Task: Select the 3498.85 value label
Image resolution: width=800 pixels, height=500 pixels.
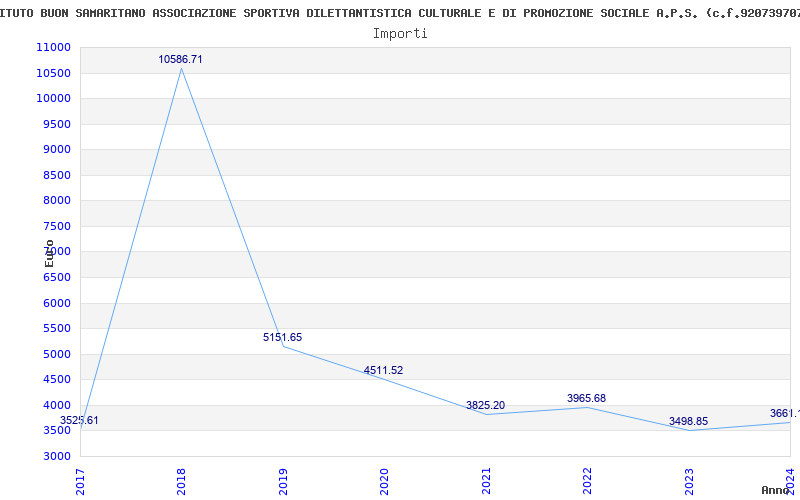Action: (688, 421)
